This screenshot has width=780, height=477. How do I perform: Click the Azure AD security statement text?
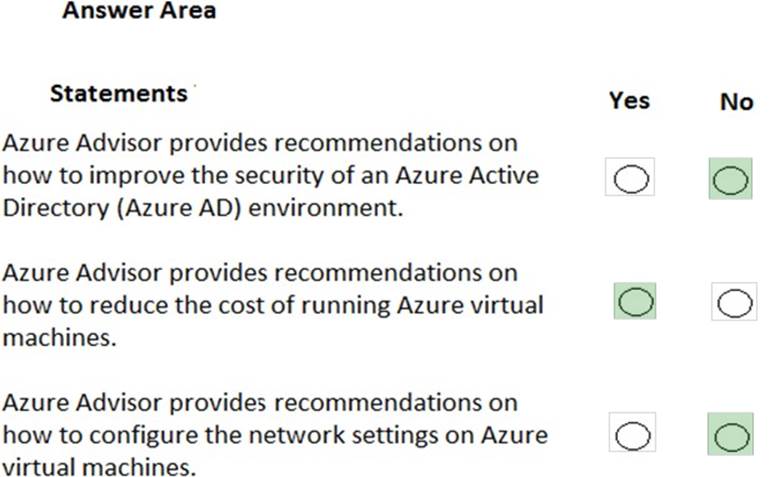(270, 175)
